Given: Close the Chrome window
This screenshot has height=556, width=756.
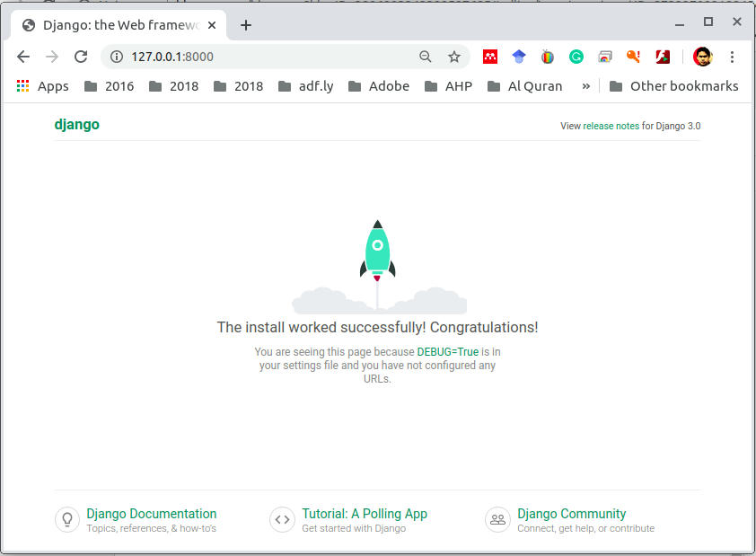Looking at the screenshot, I should [737, 22].
